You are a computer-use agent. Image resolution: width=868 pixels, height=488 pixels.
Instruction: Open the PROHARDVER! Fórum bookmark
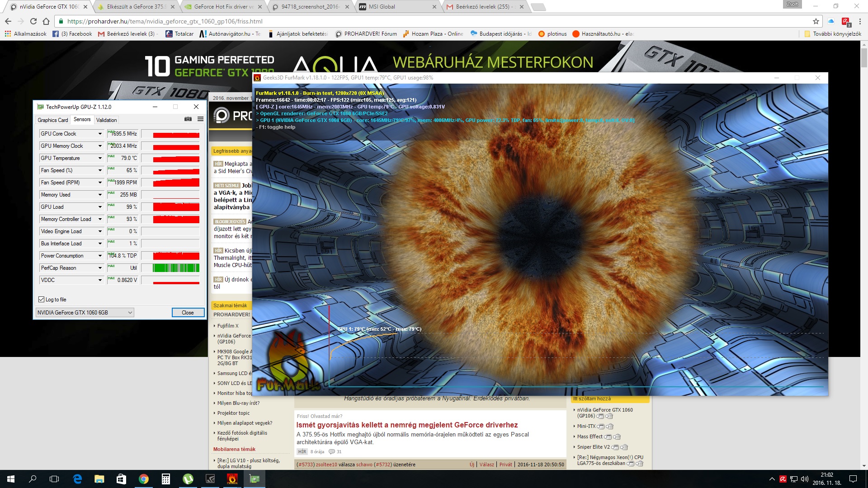pyautogui.click(x=366, y=34)
